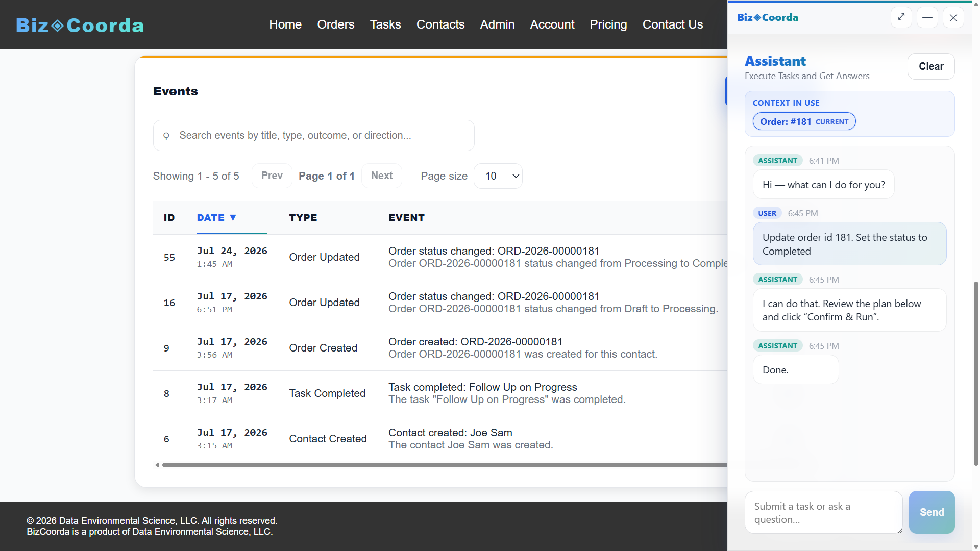Open the Home menu item
Viewport: 980px width, 551px height.
(285, 24)
